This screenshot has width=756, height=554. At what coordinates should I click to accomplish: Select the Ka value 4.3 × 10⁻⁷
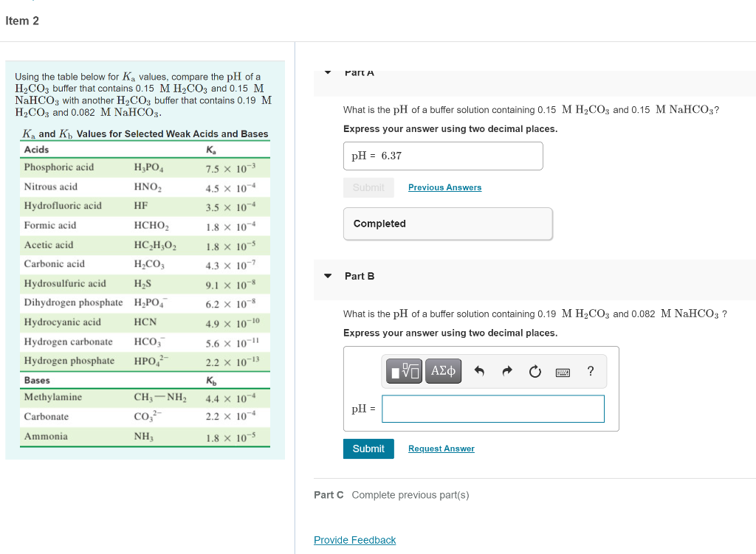coord(230,265)
